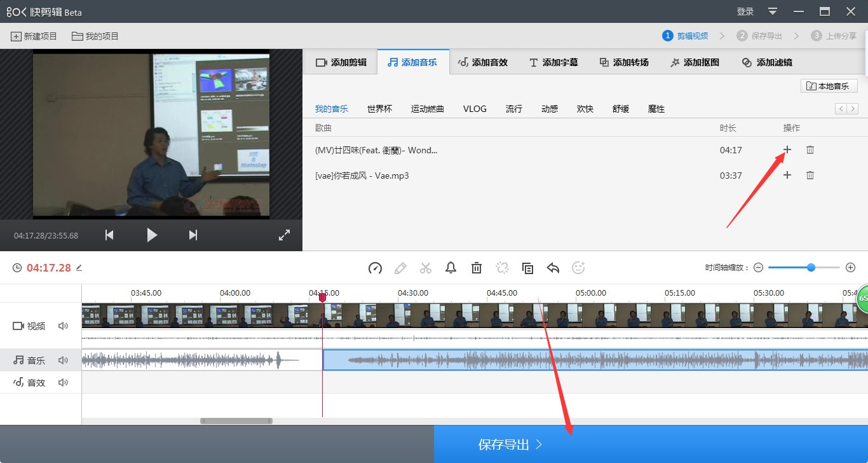
Task: Click the fullscreen expand arrow on preview
Action: [284, 235]
